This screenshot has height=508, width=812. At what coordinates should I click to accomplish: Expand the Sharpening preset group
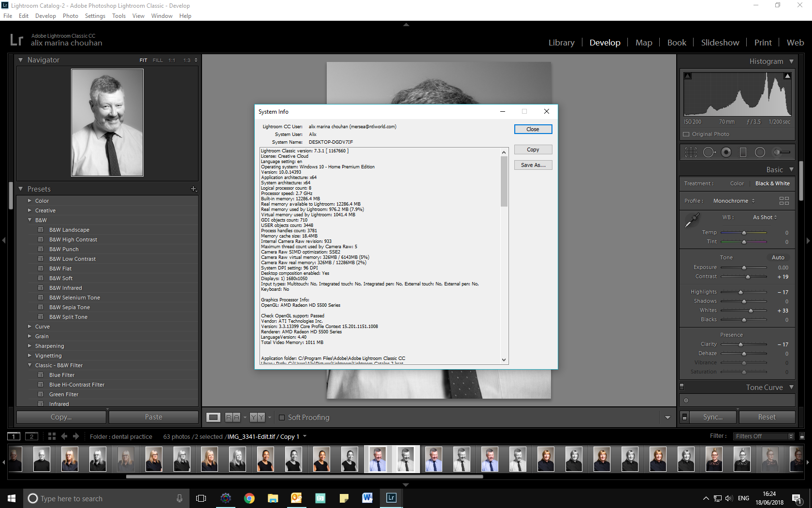coord(29,345)
